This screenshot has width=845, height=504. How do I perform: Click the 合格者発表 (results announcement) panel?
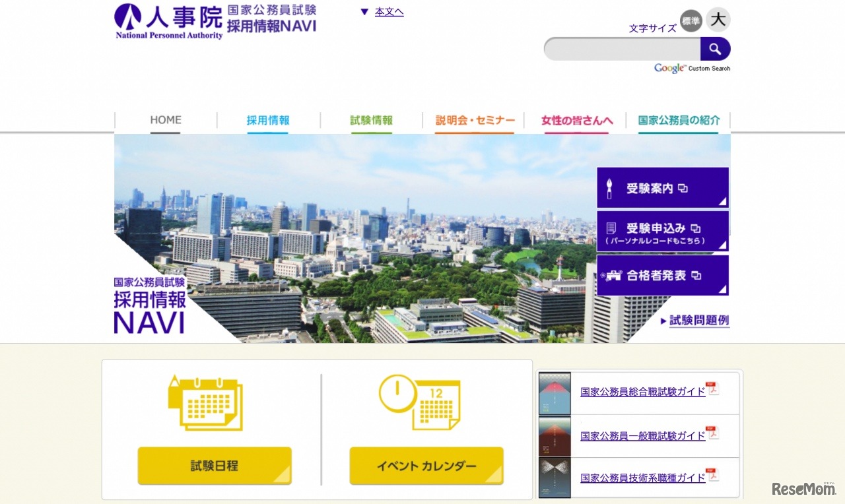point(660,275)
